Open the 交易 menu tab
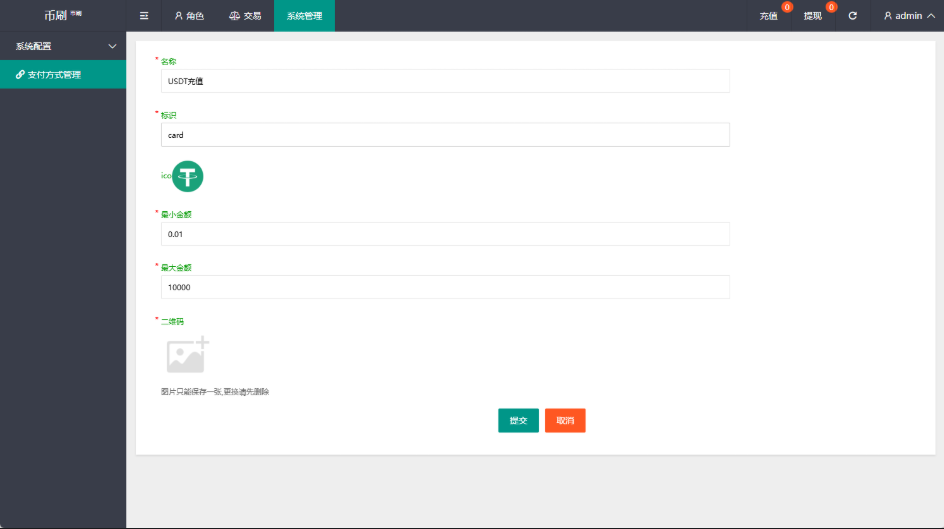Image resolution: width=944 pixels, height=529 pixels. pyautogui.click(x=245, y=16)
